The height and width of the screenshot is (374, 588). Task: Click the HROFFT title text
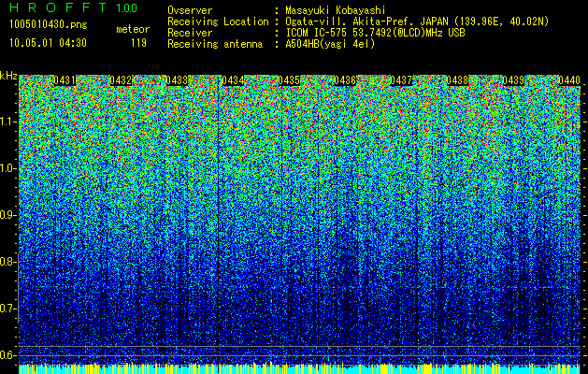point(58,7)
